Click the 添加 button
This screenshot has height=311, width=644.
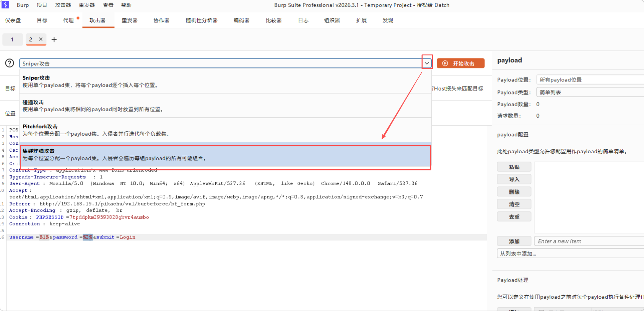coord(514,241)
